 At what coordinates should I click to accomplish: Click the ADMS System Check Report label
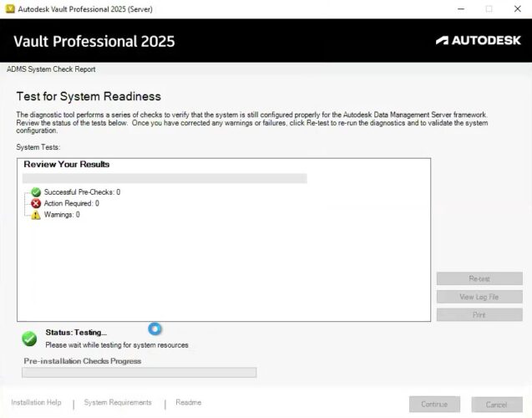pyautogui.click(x=51, y=69)
